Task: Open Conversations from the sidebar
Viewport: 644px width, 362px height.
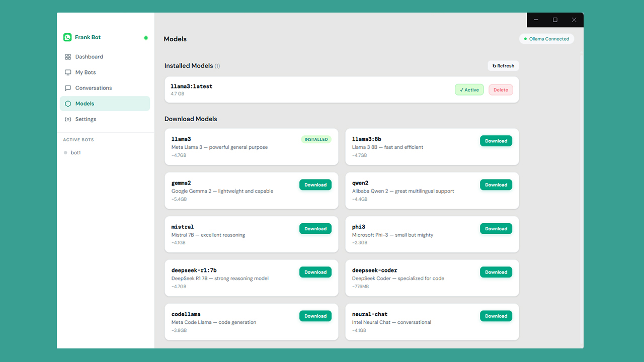Action: (105, 88)
